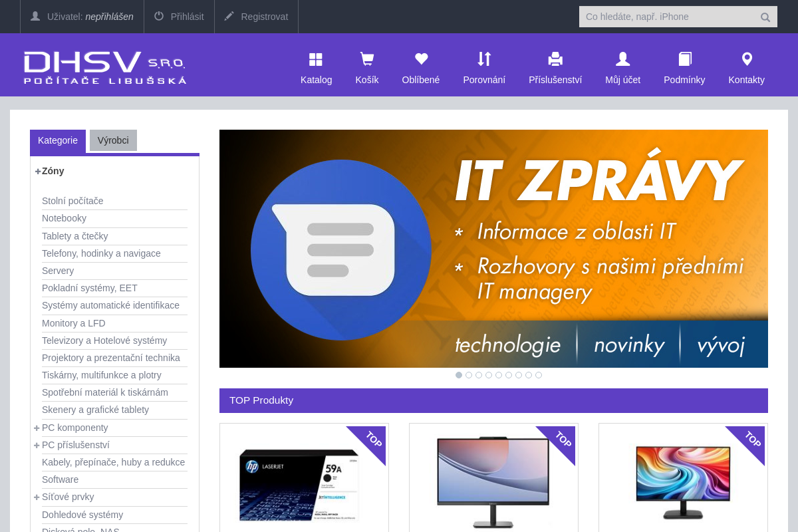
Task: Open the Podmínky book icon
Action: [684, 60]
